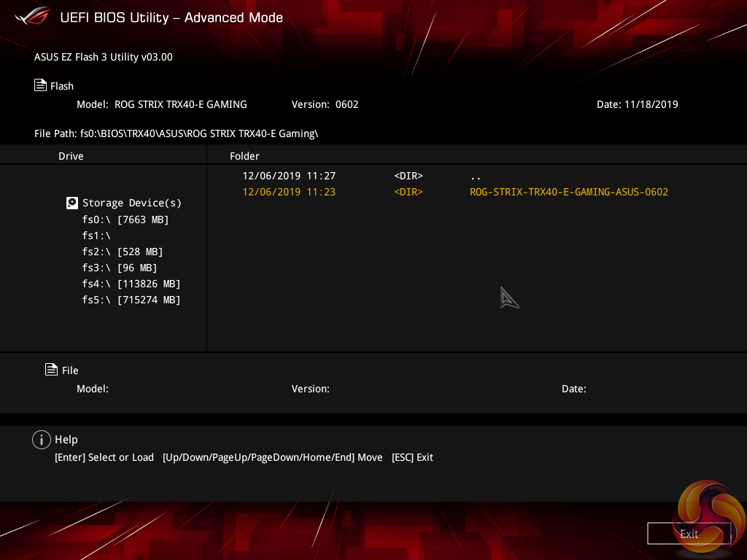
Task: Click the Drive column header
Action: [71, 156]
